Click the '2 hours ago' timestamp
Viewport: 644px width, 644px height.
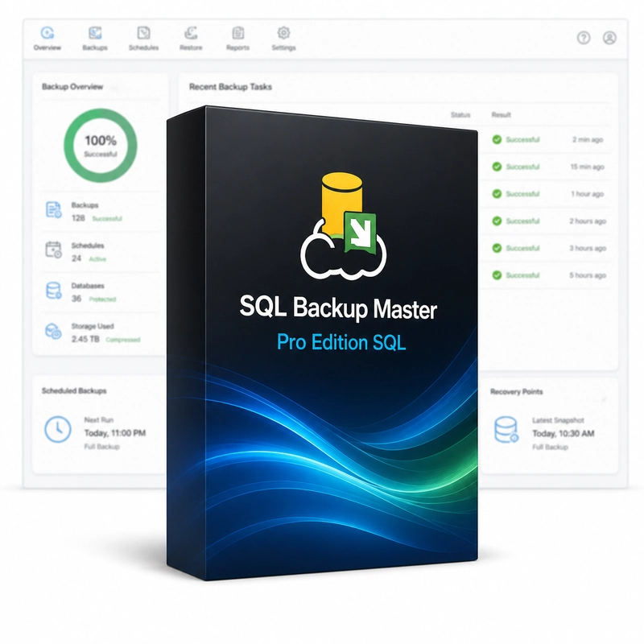(588, 221)
